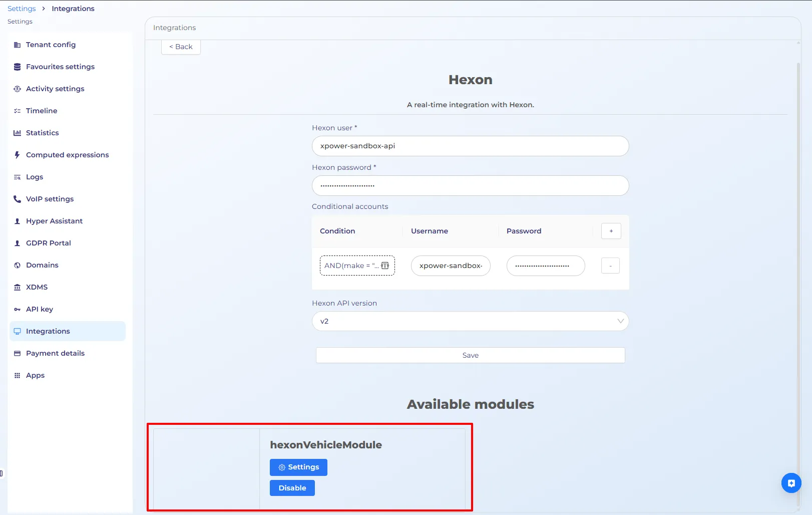The width and height of the screenshot is (812, 515).
Task: Click the integrations panel vertical scrollbar
Action: pos(798,285)
